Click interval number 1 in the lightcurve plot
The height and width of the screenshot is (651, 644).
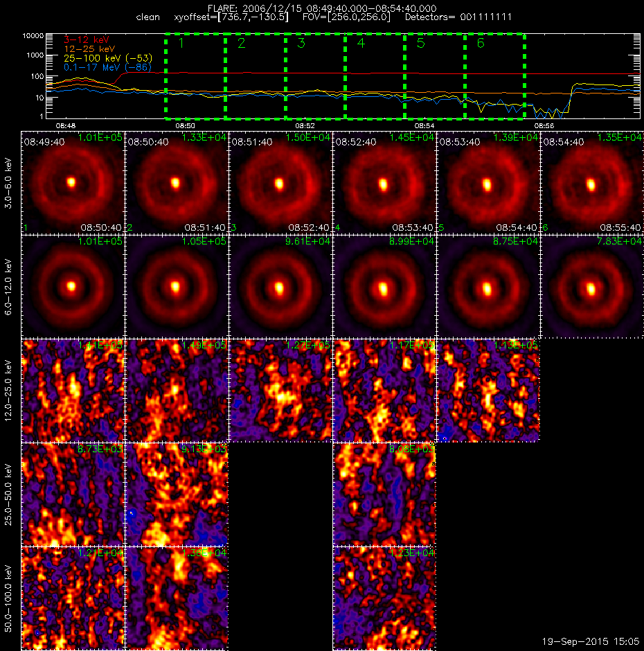pos(181,43)
